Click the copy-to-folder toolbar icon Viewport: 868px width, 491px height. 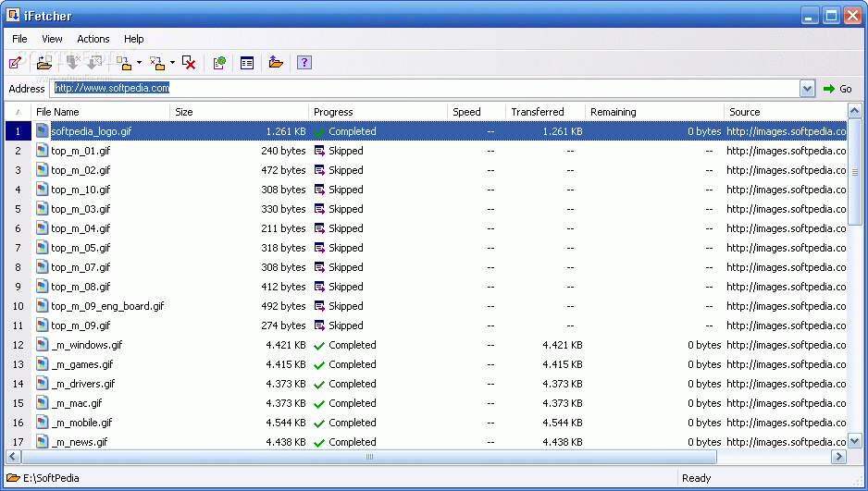tap(125, 63)
